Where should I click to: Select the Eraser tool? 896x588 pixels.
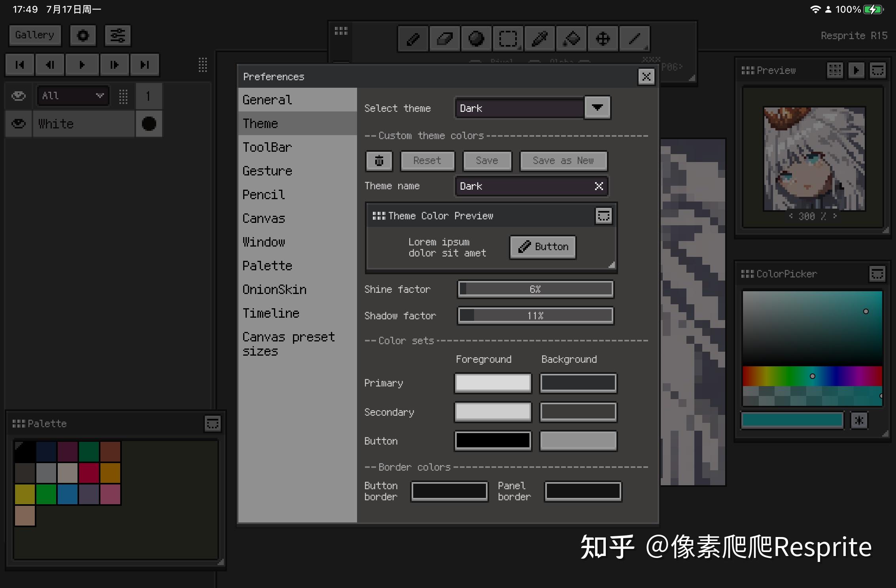coord(444,38)
